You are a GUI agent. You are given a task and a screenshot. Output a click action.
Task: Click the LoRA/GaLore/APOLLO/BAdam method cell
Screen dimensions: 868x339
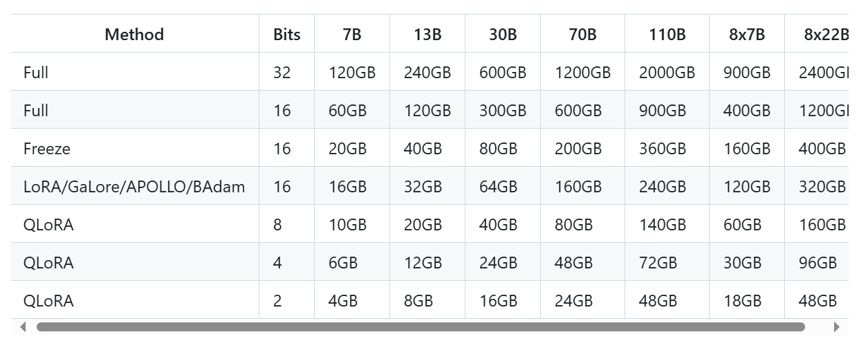(x=134, y=186)
